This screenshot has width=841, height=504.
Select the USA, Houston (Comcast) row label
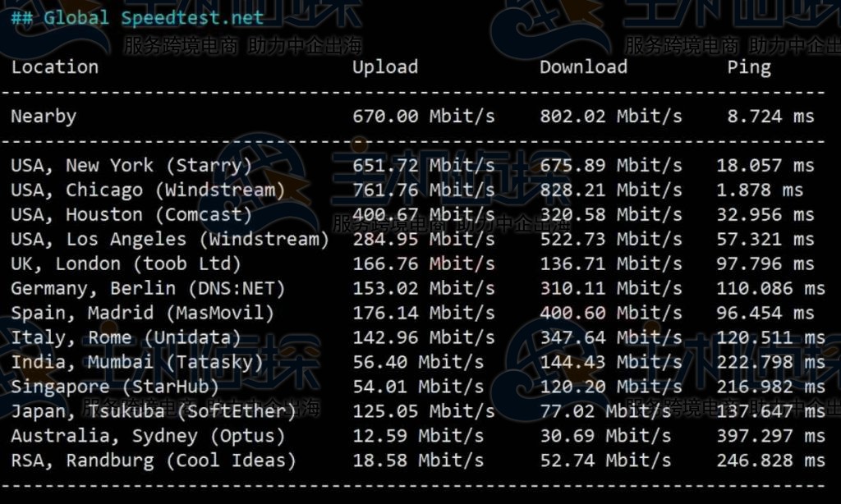coord(131,215)
